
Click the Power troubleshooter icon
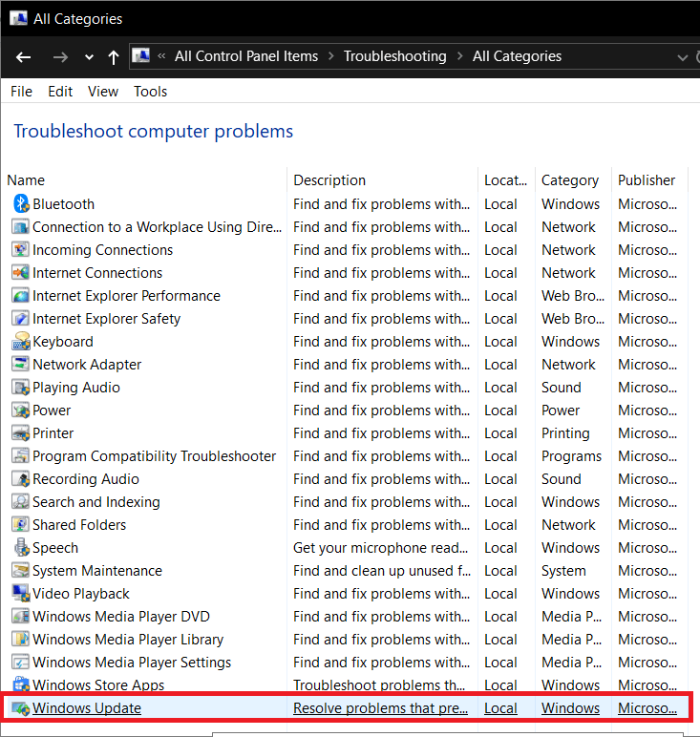21,411
